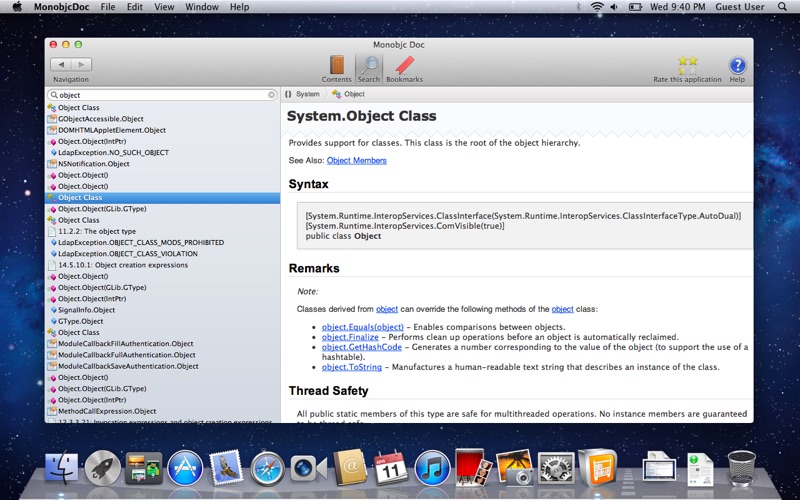Click the Wi-Fi status icon
The image size is (800, 500).
[596, 7]
